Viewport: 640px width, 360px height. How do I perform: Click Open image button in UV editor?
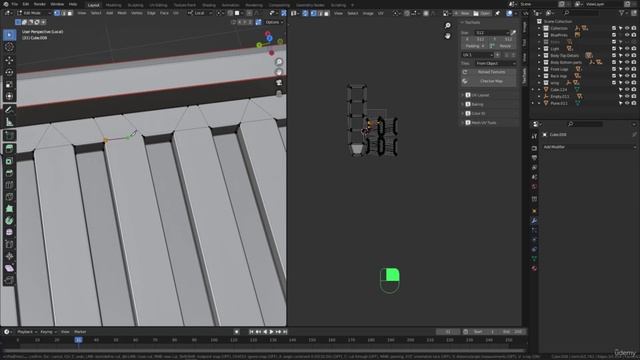tap(482, 13)
